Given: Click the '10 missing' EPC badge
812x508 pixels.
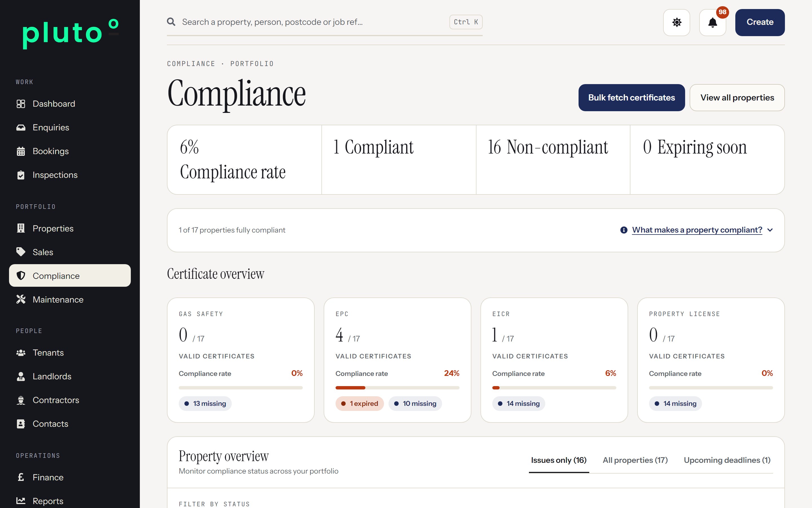Looking at the screenshot, I should tap(415, 404).
